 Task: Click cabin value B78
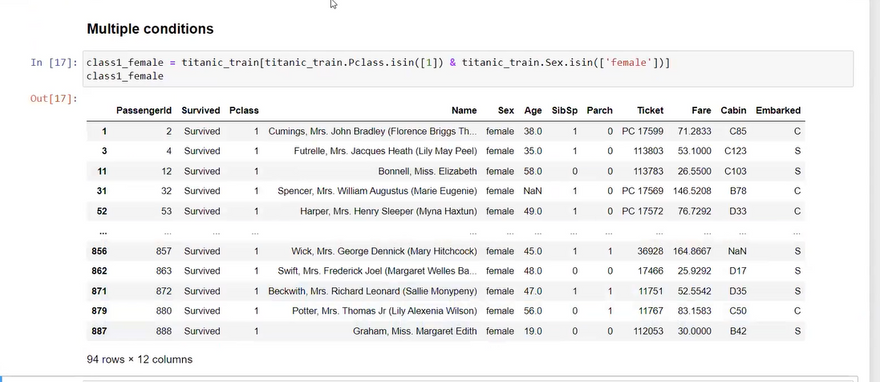[738, 191]
